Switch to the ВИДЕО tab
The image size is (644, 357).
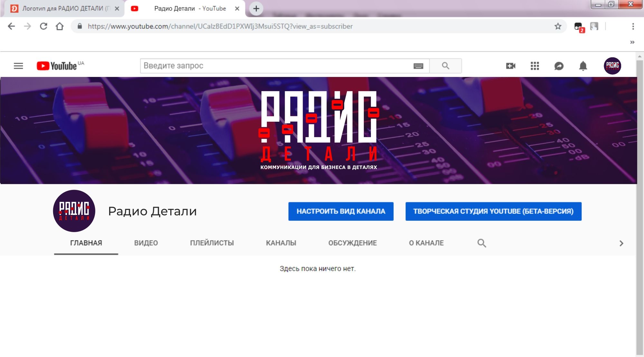point(146,243)
